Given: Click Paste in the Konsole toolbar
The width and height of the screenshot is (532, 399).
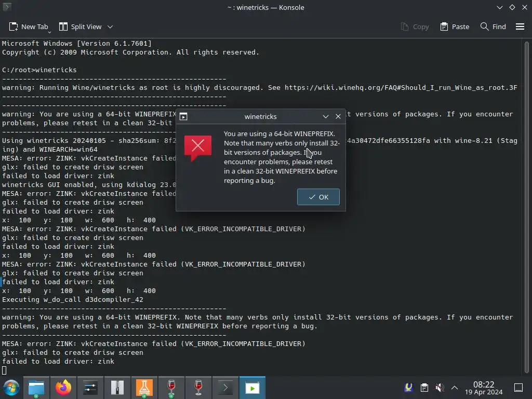Looking at the screenshot, I should (x=454, y=26).
